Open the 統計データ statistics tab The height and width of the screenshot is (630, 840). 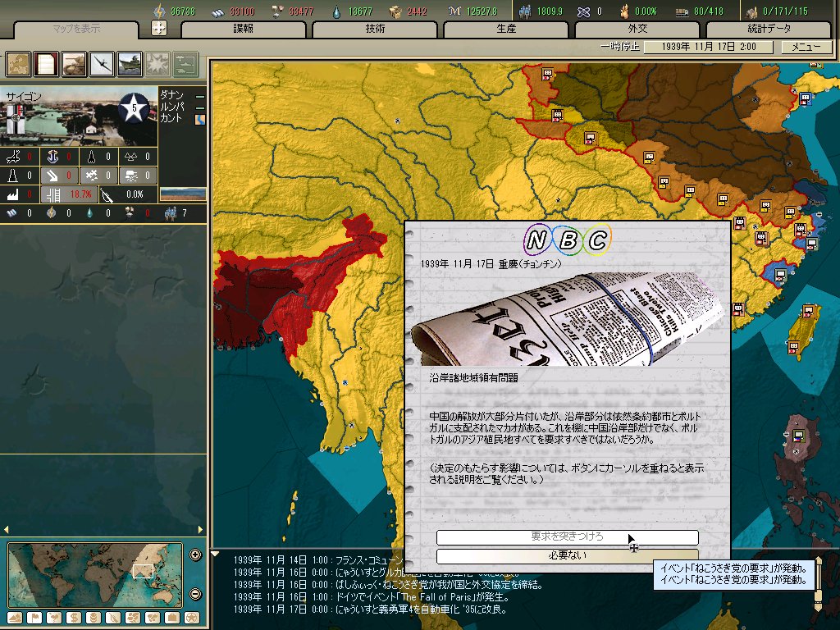pos(769,29)
